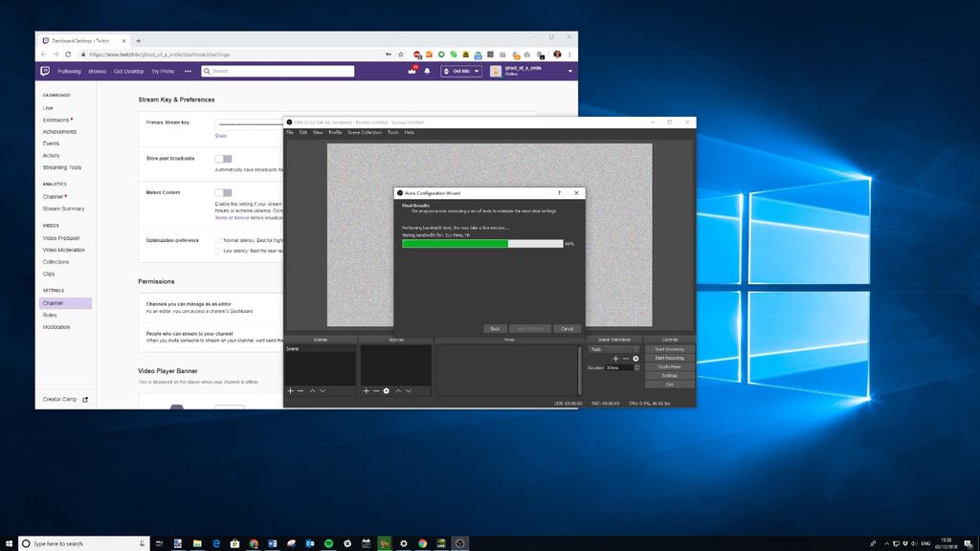This screenshot has width=980, height=551.
Task: Open the OBS Tools menu
Action: click(391, 133)
